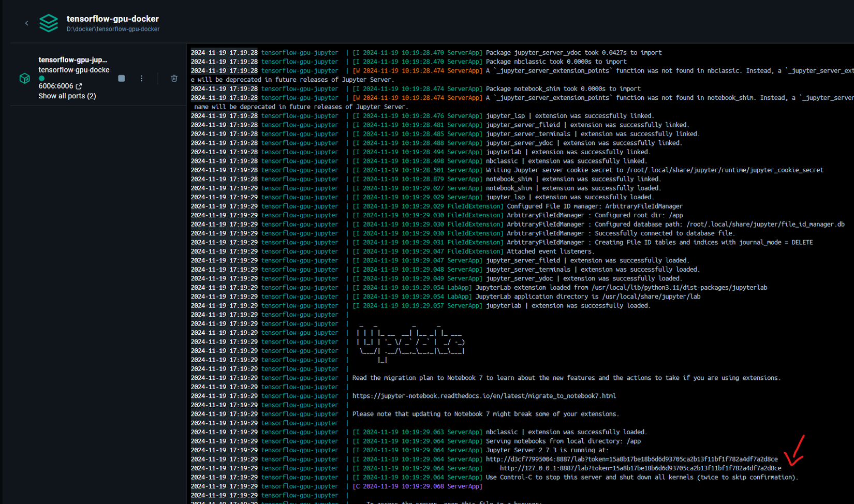The image size is (854, 504).
Task: Click 'Configured File ID manager: ArbitraryFileIdManager' line
Action: click(x=595, y=206)
